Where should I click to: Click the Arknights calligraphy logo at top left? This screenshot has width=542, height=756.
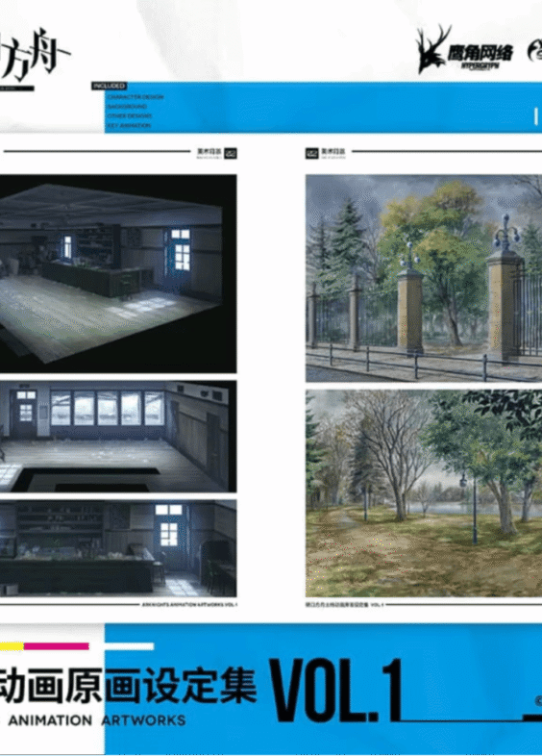[x=34, y=54]
